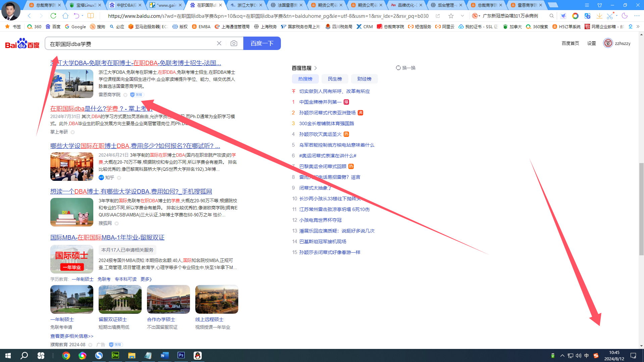Open Sogou input icon in system tray
Image resolution: width=644 pixels, height=362 pixels.
(596, 355)
